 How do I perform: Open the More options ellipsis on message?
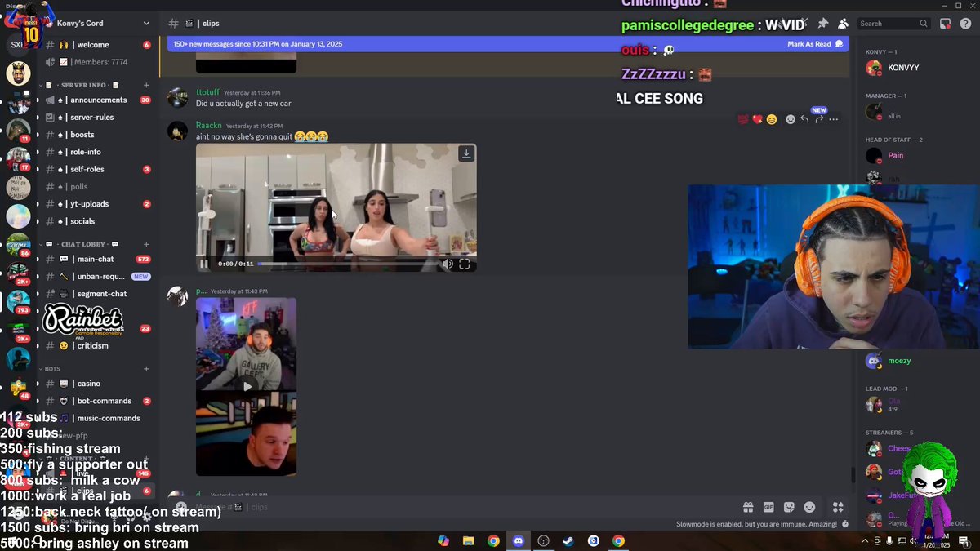point(834,119)
